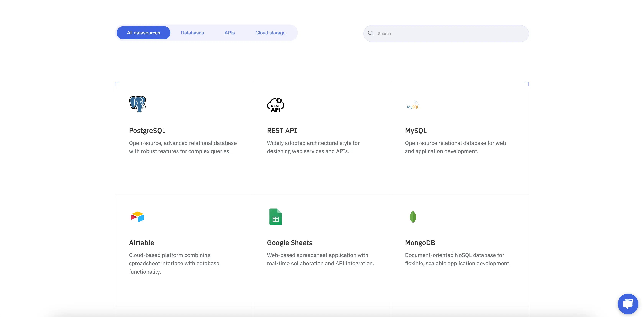Click the MySQL dolphin logo
644x317 pixels.
[x=413, y=105]
